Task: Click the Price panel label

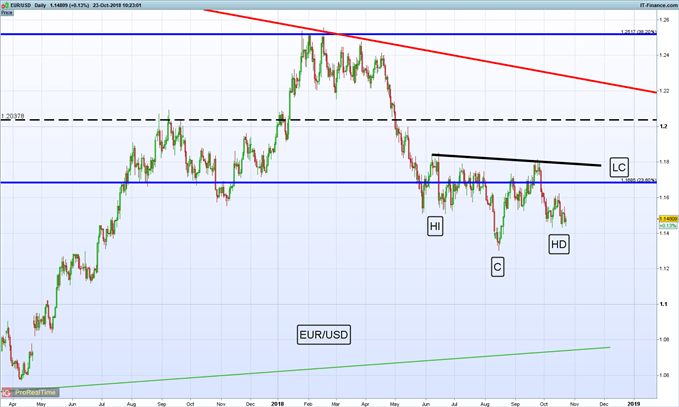Action: 6,13
